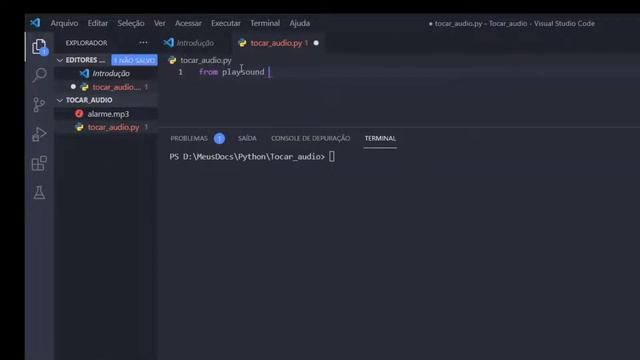Image resolution: width=640 pixels, height=360 pixels.
Task: Click Introdução VS Code icon in open editors
Action: coord(84,73)
